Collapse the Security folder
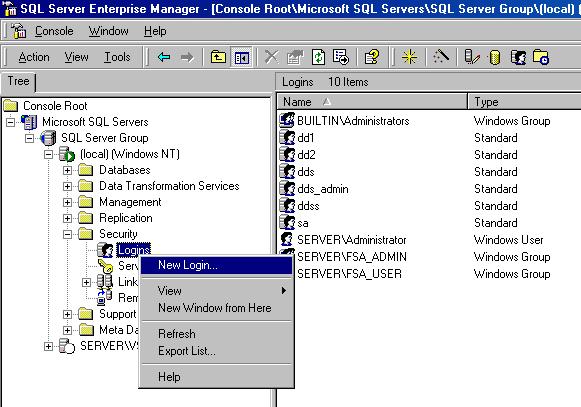 [67, 234]
